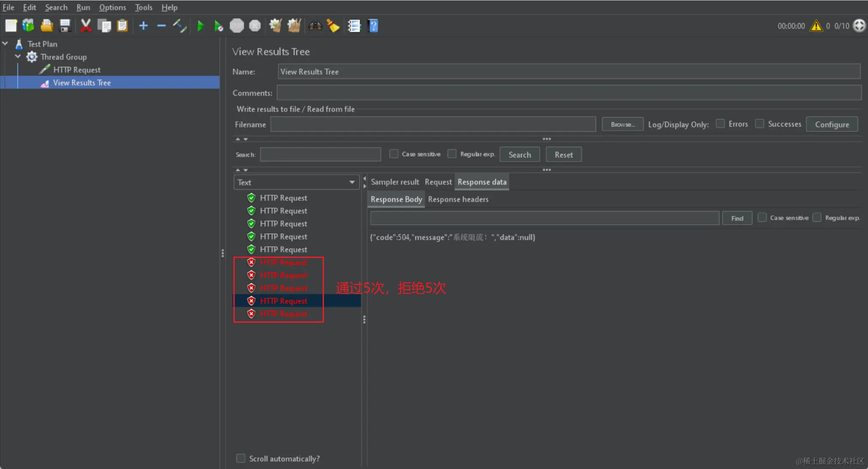Enable the Errors only checkbox
The height and width of the screenshot is (469, 868).
[720, 124]
